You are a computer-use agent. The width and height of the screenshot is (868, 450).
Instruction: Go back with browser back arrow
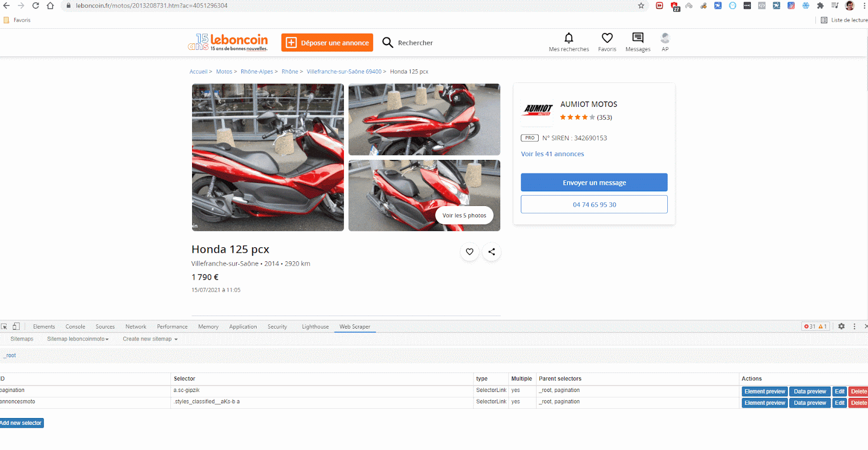(x=7, y=5)
